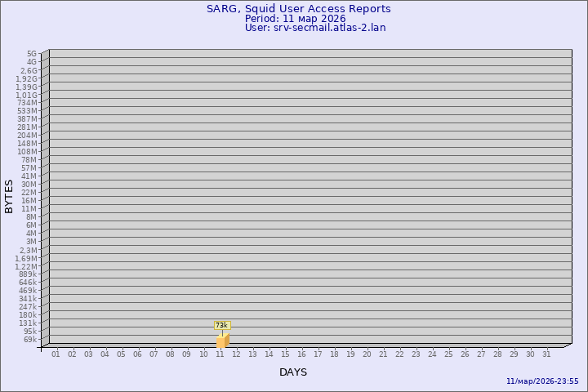Click day 31 on the X axis
Screen dimensions: 588x392
click(546, 354)
